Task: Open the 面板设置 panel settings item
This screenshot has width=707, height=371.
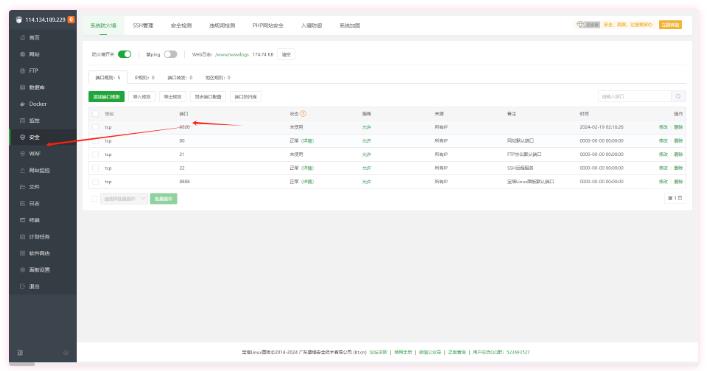Action: point(43,270)
